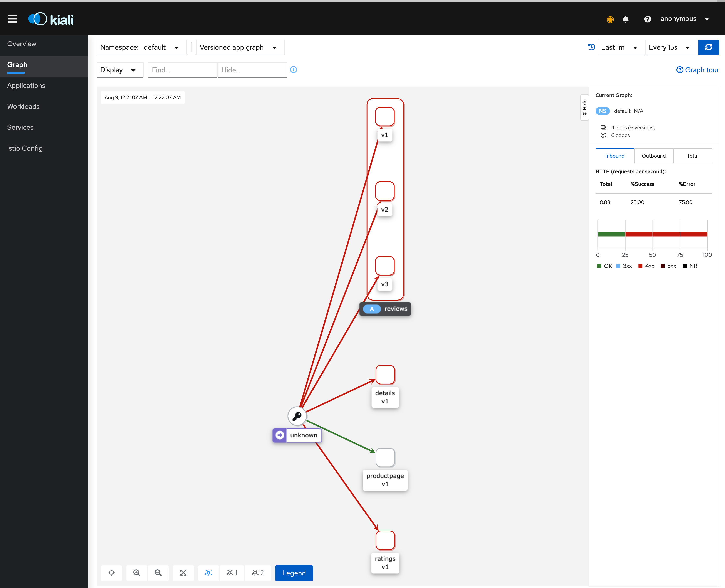Viewport: 725px width, 588px height.
Task: Open the Graph tour link
Action: coord(698,70)
